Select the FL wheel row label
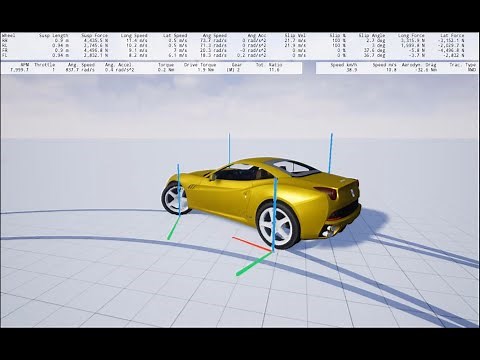 5,55
